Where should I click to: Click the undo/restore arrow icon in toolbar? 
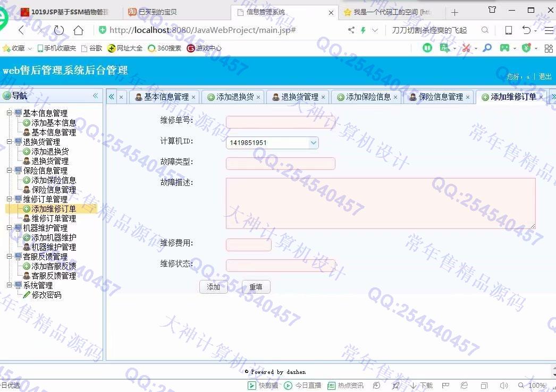(x=527, y=30)
